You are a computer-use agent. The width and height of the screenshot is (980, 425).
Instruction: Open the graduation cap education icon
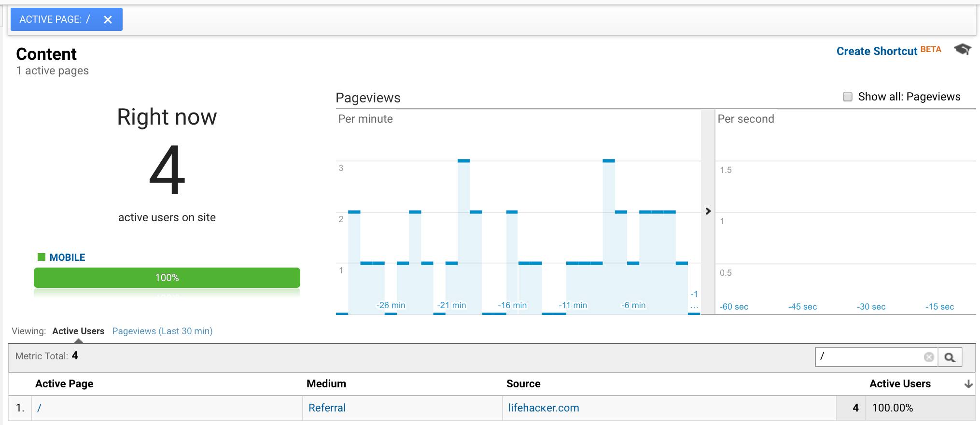pyautogui.click(x=962, y=49)
